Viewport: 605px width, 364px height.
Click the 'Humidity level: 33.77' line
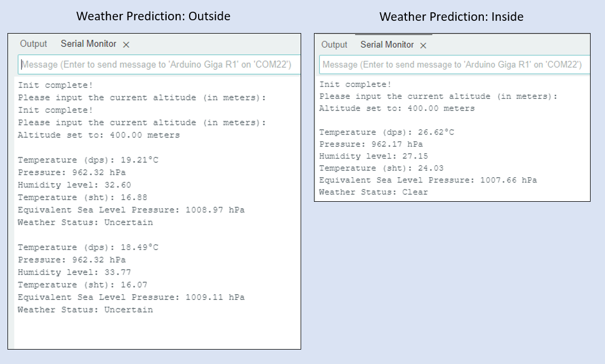[x=74, y=272]
